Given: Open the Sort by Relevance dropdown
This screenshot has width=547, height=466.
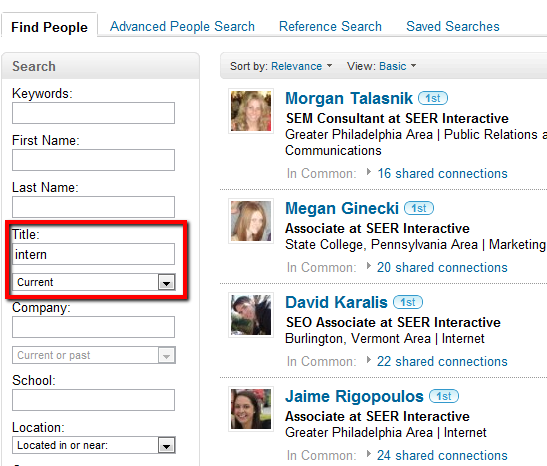Looking at the screenshot, I should (301, 66).
